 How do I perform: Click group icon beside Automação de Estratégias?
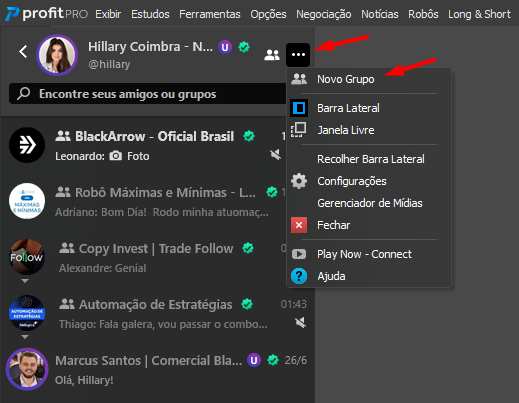pyautogui.click(x=67, y=304)
